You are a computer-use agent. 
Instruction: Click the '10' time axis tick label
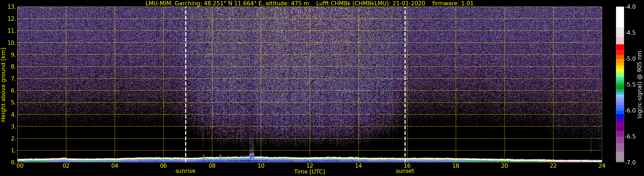pos(261,166)
